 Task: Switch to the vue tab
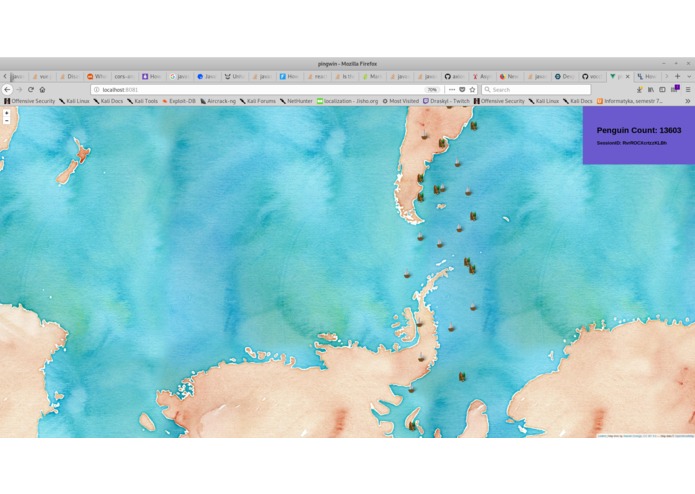click(x=42, y=76)
